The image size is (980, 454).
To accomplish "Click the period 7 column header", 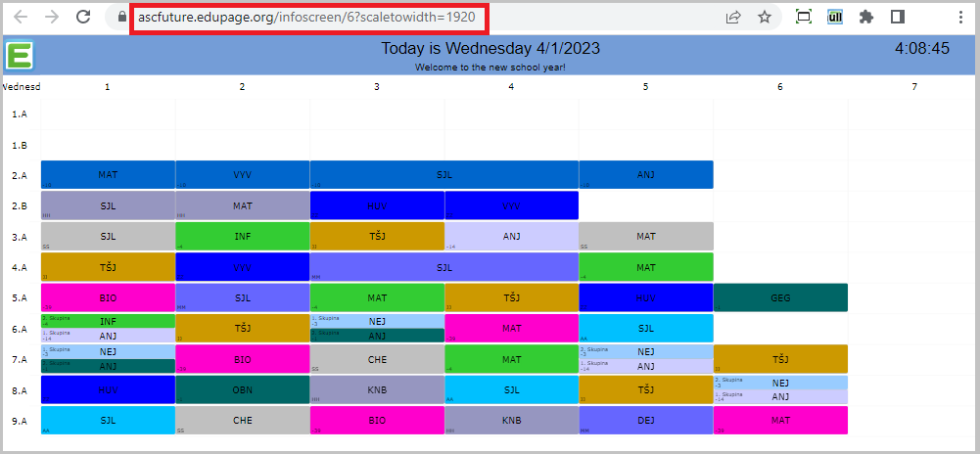I will pyautogui.click(x=914, y=87).
